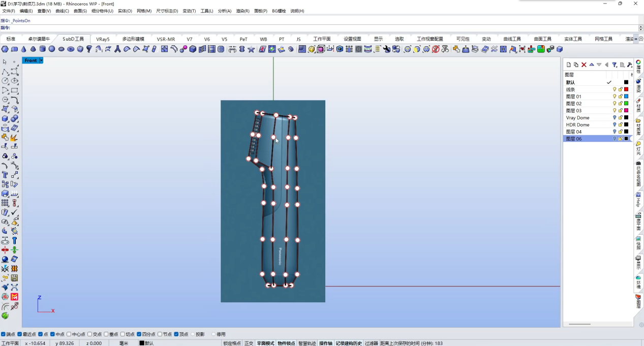Open the Render (渲染) side panel tab
644x346 pixels.
click(638, 86)
